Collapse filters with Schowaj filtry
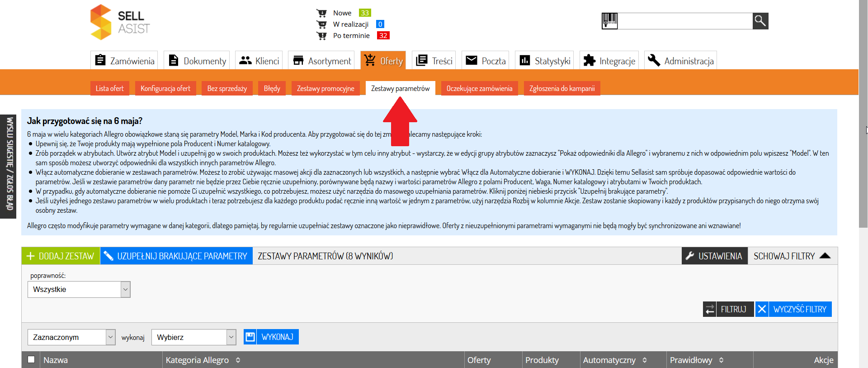Screen dimensions: 868x368 pos(793,256)
